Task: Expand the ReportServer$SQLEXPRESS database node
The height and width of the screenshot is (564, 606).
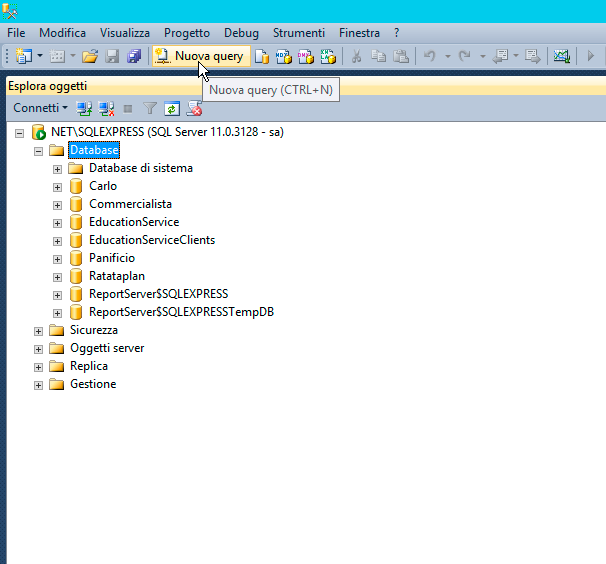Action: tap(57, 295)
